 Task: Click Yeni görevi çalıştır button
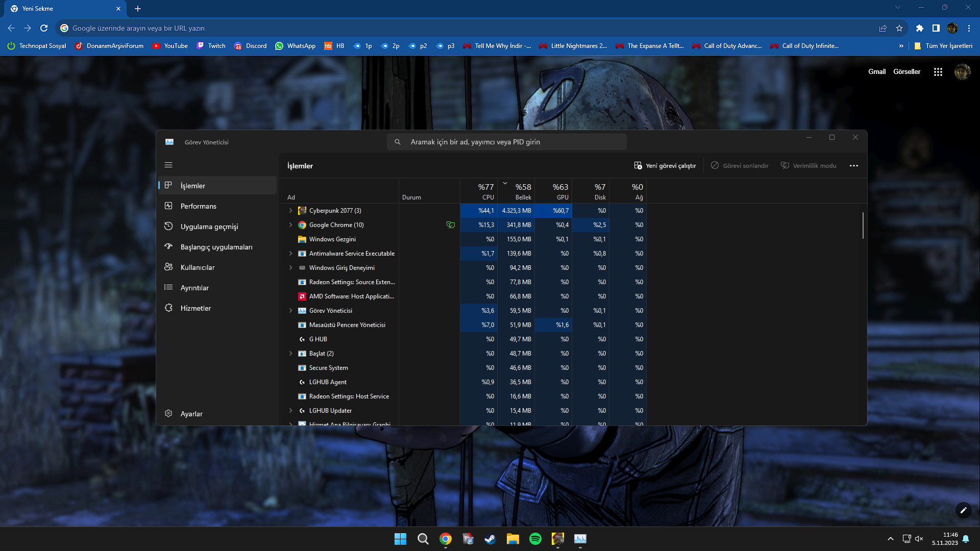tap(665, 166)
